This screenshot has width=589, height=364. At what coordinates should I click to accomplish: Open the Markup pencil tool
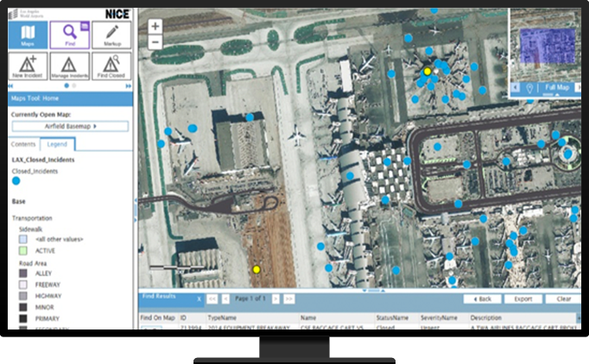pyautogui.click(x=111, y=35)
